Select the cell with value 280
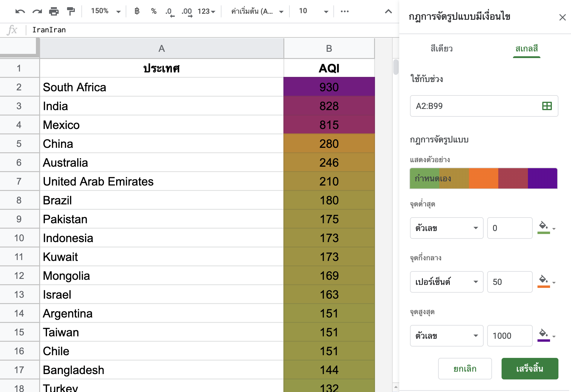This screenshot has width=571, height=392. [329, 144]
